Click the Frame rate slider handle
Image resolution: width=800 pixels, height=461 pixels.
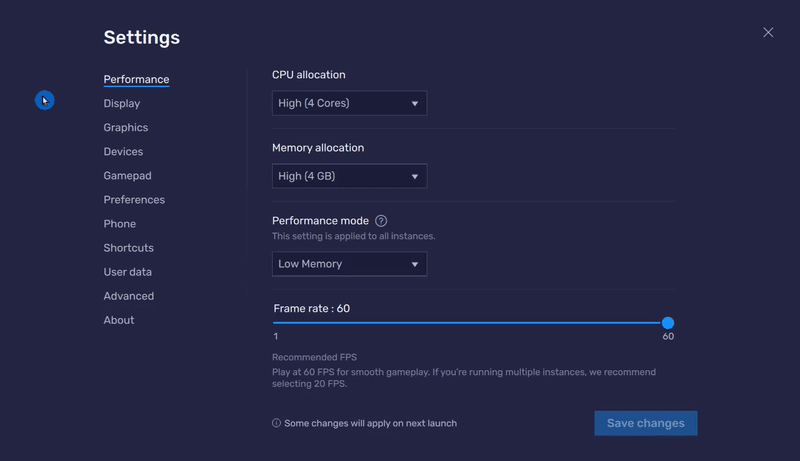(668, 323)
